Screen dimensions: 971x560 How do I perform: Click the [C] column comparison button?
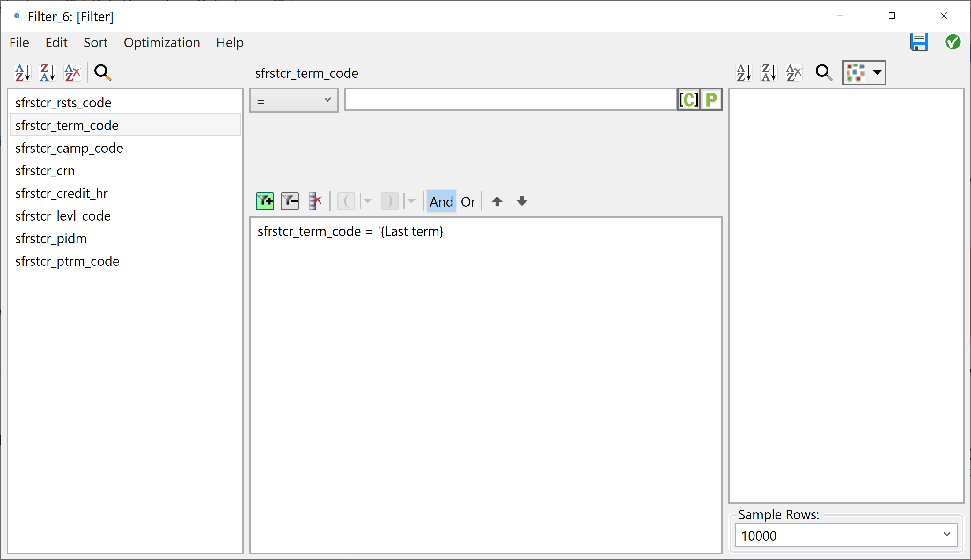688,100
